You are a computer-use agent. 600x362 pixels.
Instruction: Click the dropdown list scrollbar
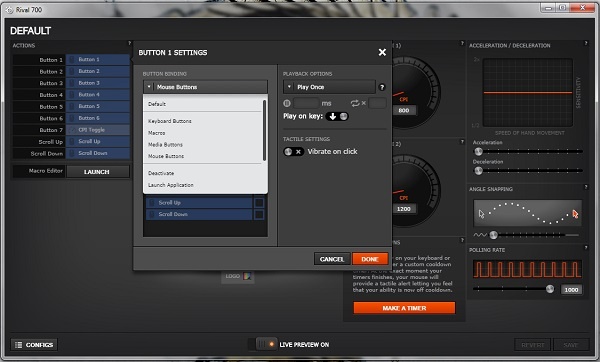point(264,130)
